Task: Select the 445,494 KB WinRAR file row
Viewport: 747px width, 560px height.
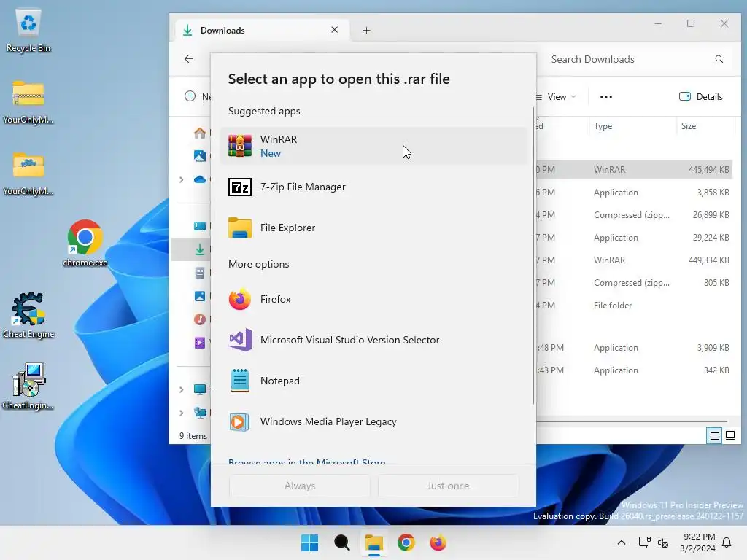Action: pyautogui.click(x=634, y=169)
